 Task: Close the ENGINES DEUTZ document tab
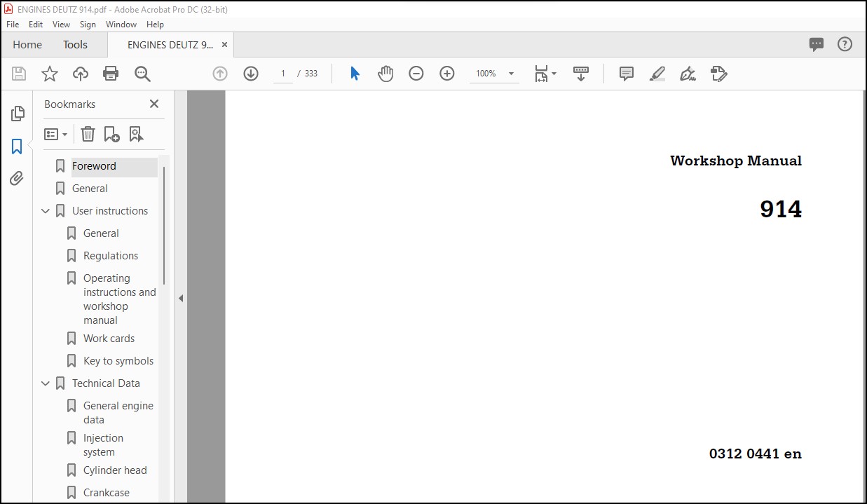224,44
